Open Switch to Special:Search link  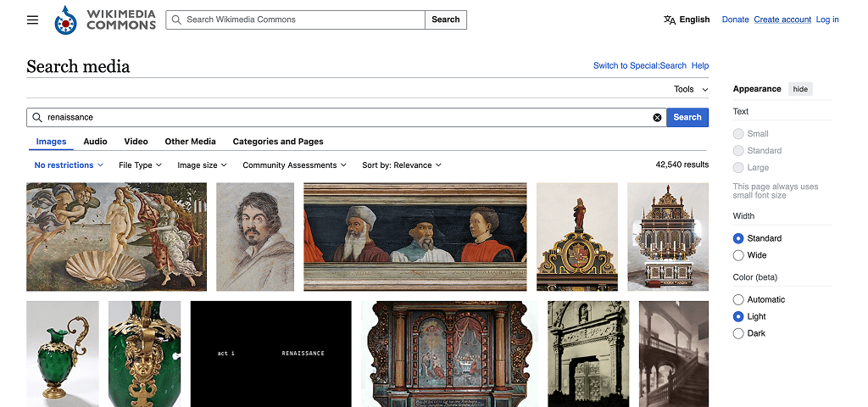coord(640,65)
